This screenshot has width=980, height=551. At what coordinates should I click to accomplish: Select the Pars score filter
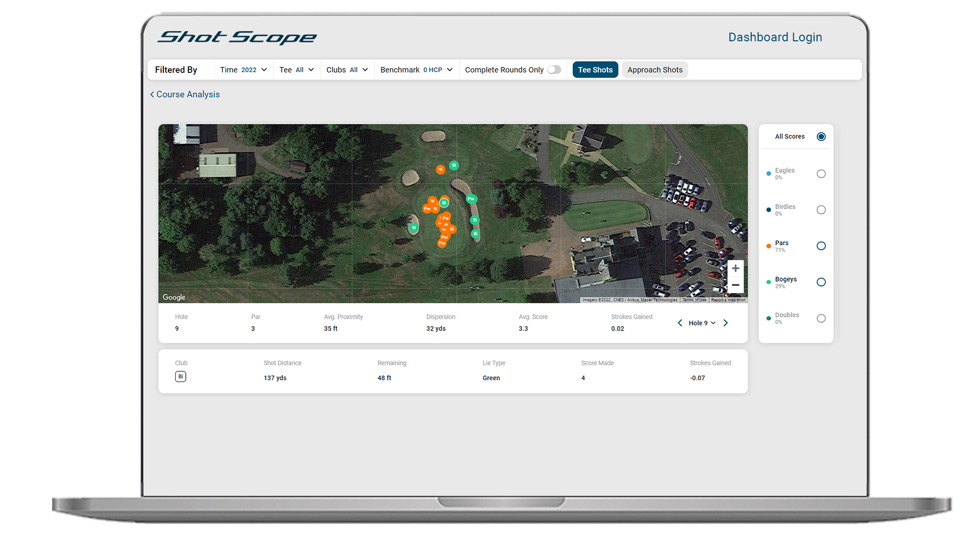point(821,245)
